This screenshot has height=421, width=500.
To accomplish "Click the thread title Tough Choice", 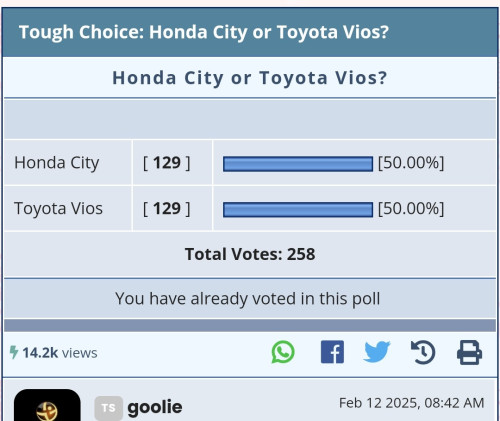I will click(x=204, y=32).
